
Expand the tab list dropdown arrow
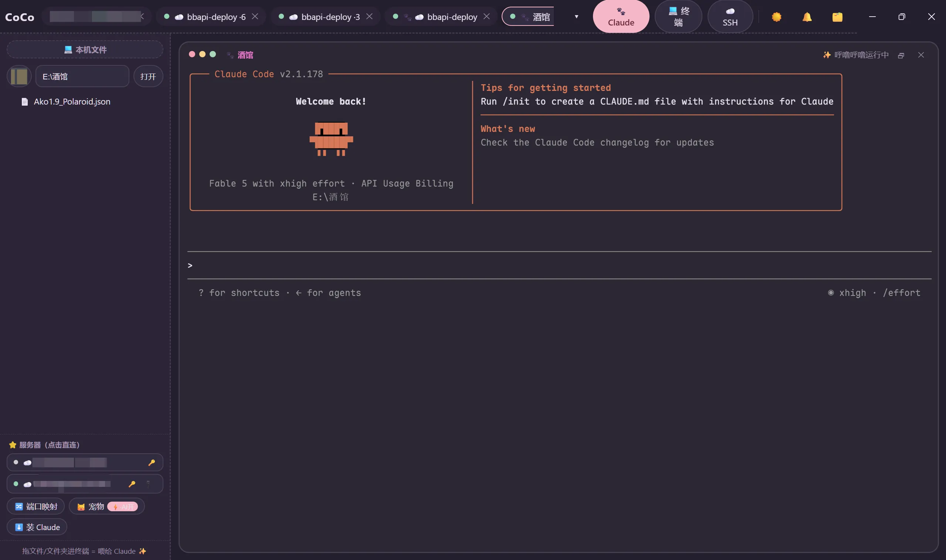(576, 17)
